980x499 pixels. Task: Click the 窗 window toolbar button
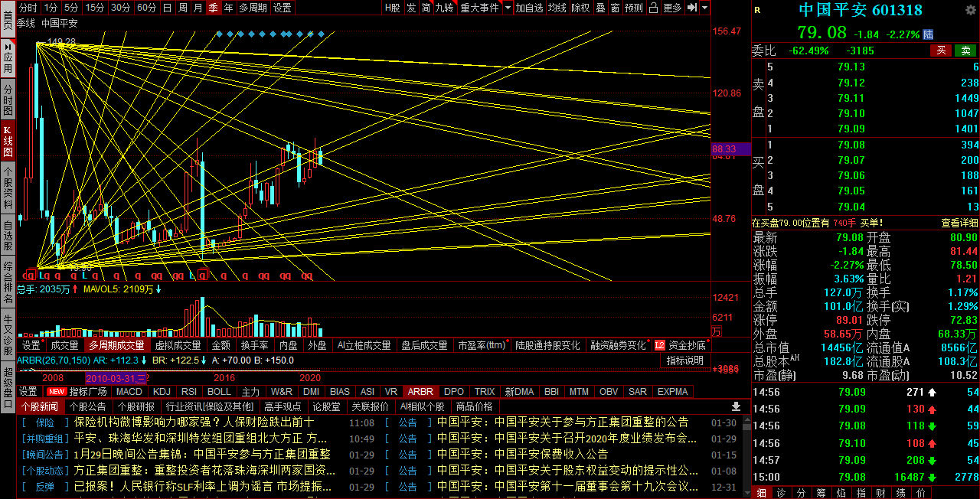(615, 8)
